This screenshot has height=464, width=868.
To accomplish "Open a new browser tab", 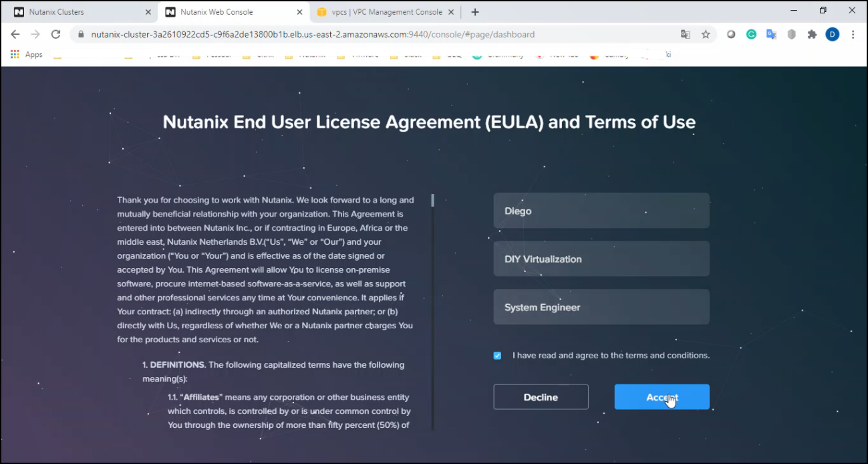I will [x=475, y=12].
